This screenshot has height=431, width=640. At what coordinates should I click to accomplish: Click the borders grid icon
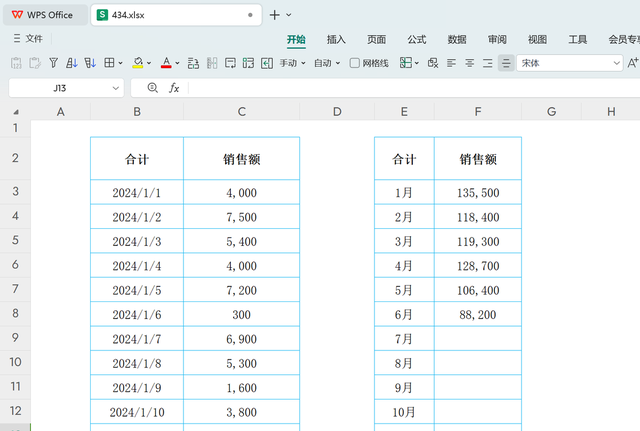(109, 62)
